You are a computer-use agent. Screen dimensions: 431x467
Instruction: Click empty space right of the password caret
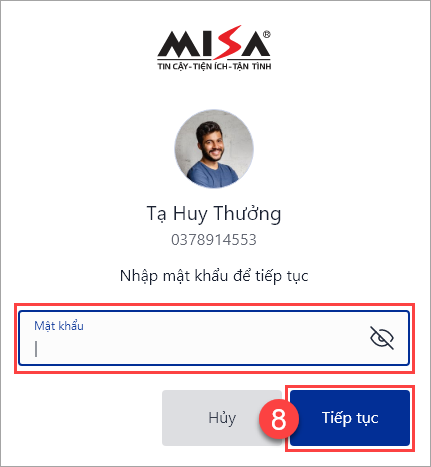[200, 349]
